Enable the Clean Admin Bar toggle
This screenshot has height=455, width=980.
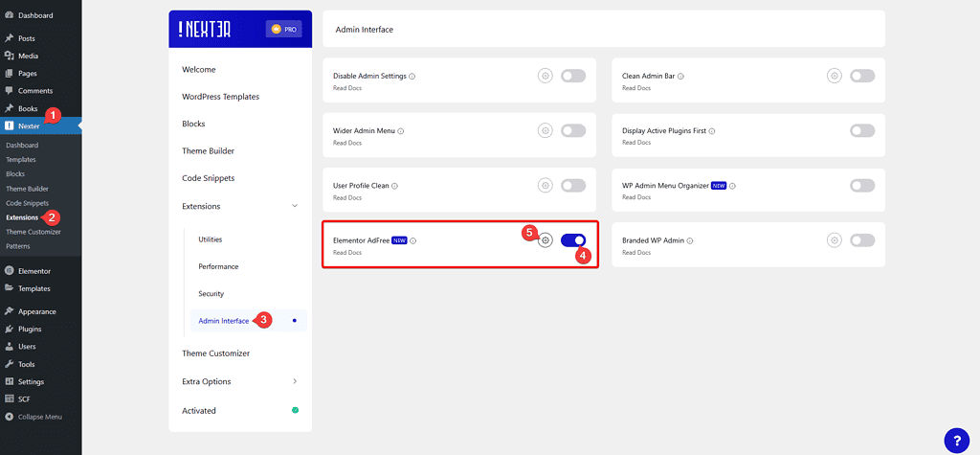pyautogui.click(x=862, y=76)
